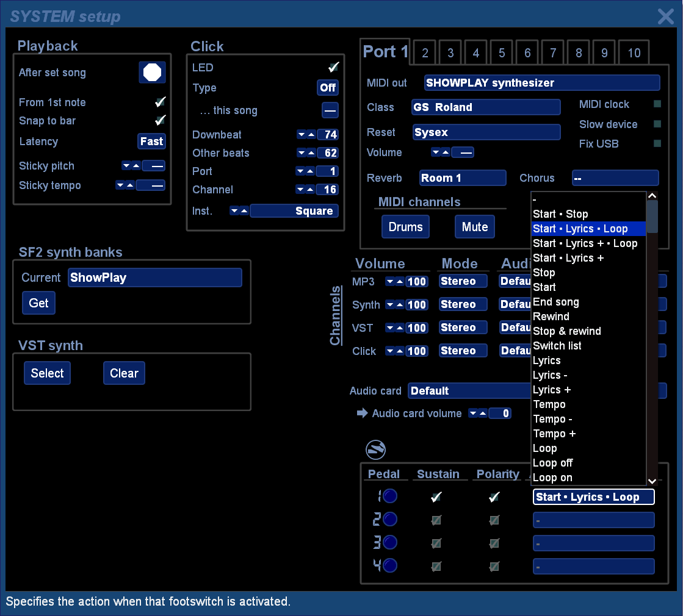Click the After set song stop icon
This screenshot has height=616, width=683.
pos(152,73)
